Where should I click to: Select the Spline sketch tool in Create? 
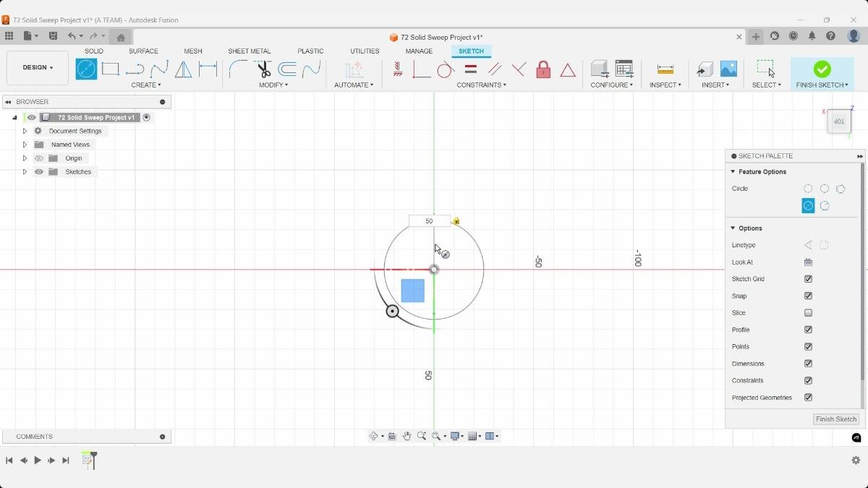[159, 69]
